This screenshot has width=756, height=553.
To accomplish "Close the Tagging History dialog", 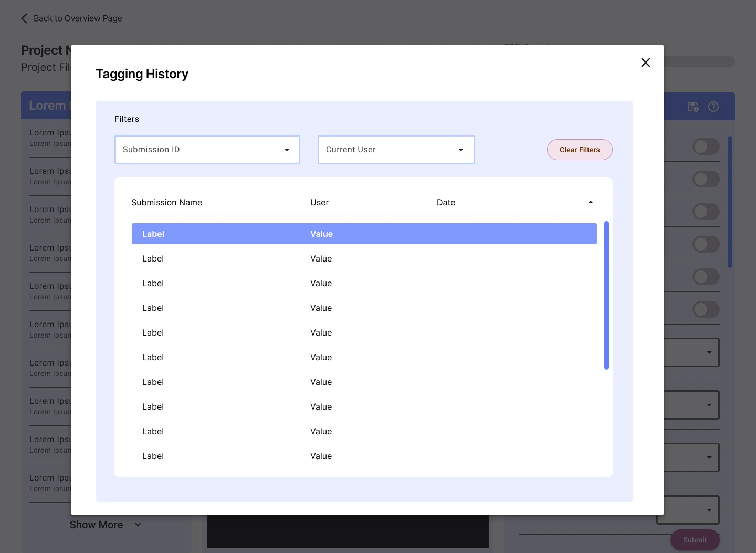I will pyautogui.click(x=646, y=62).
